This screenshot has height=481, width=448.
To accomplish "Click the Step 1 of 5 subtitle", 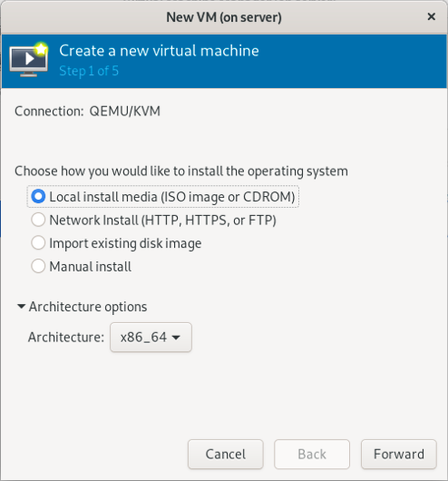I will tap(89, 71).
